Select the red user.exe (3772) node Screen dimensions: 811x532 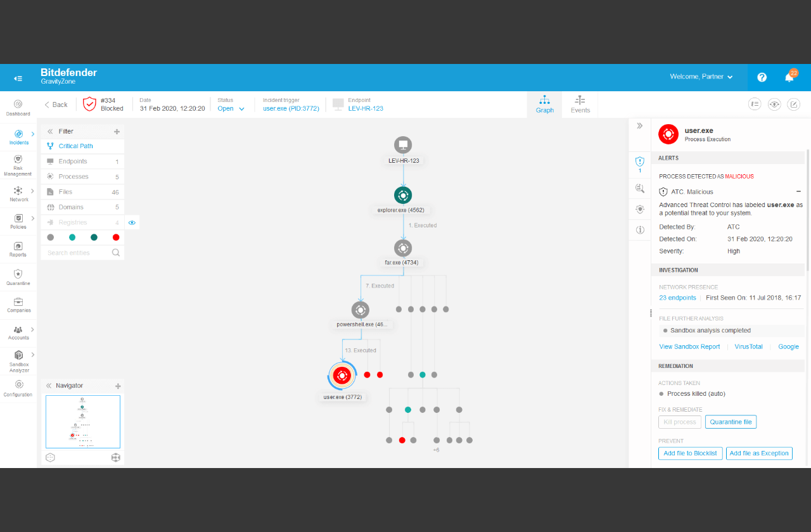[x=342, y=376]
